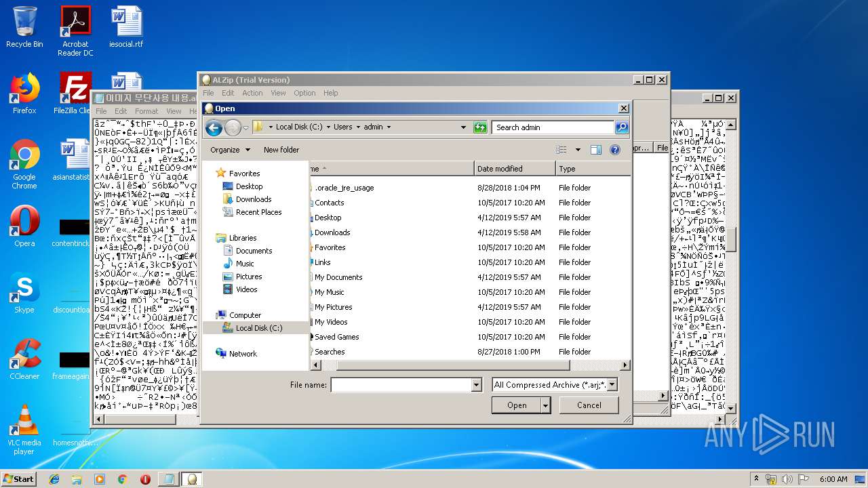Image resolution: width=868 pixels, height=488 pixels.
Task: Open the Action menu in ALZip
Action: 252,93
